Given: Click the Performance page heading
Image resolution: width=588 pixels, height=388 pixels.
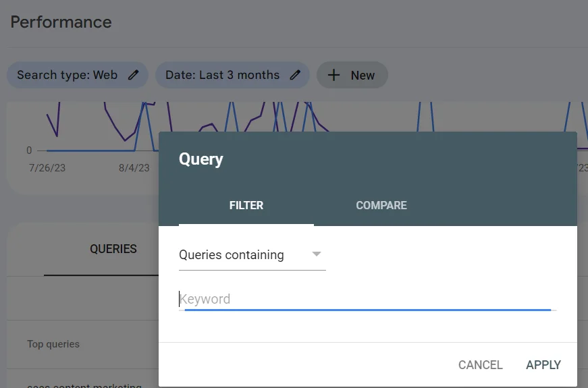Looking at the screenshot, I should coord(61,22).
